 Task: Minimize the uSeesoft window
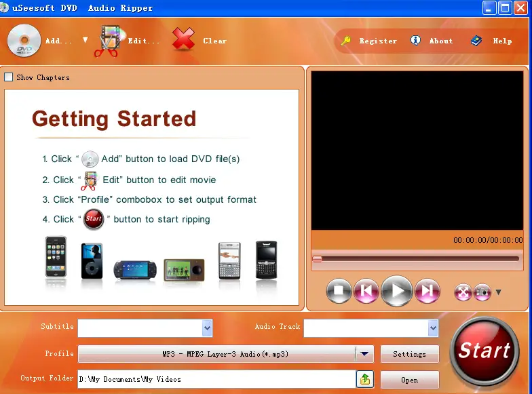point(489,8)
